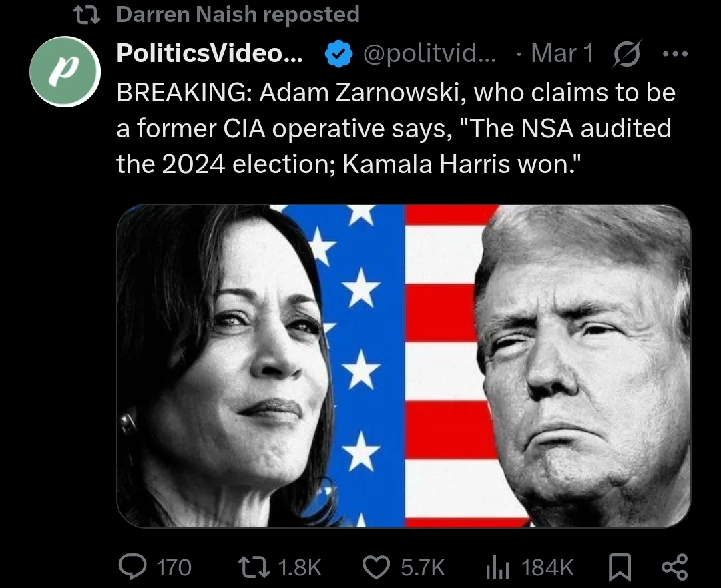
Task: Open the reply comment bubble icon
Action: (x=132, y=567)
